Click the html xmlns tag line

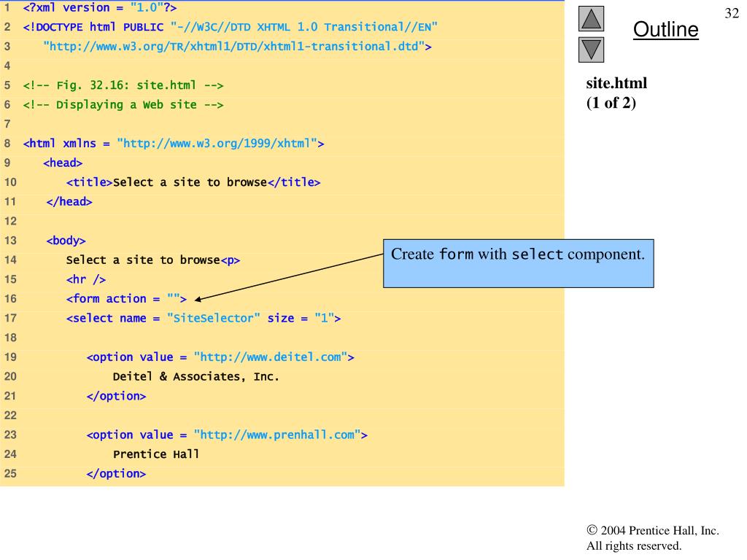[x=174, y=144]
